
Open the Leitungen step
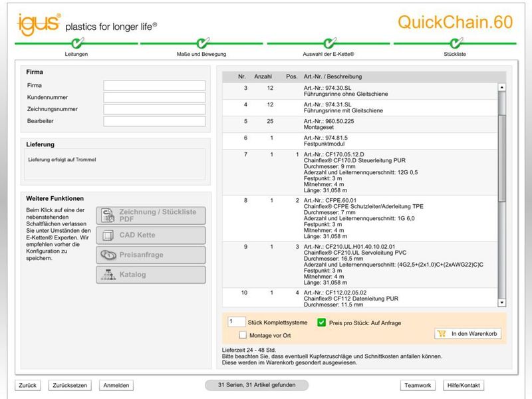click(x=76, y=54)
